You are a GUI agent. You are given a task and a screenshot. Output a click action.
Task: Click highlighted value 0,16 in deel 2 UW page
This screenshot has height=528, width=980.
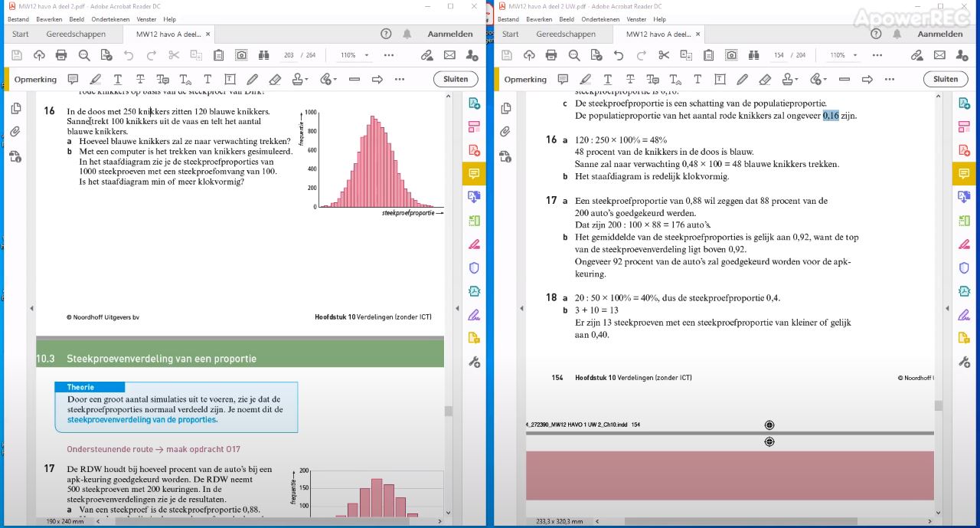(831, 116)
